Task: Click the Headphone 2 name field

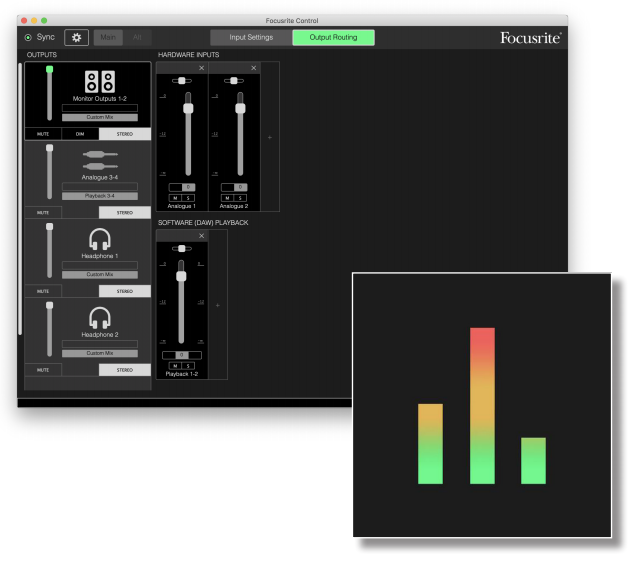Action: [x=100, y=344]
